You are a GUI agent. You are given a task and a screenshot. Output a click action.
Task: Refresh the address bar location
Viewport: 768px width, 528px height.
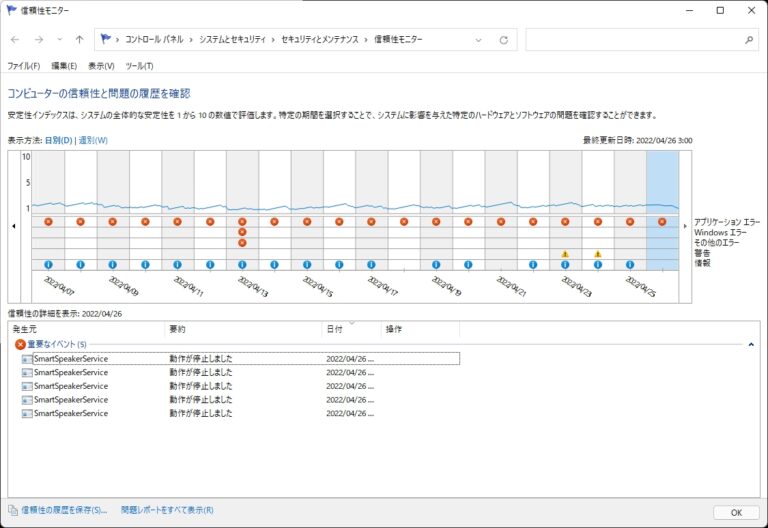click(x=503, y=40)
